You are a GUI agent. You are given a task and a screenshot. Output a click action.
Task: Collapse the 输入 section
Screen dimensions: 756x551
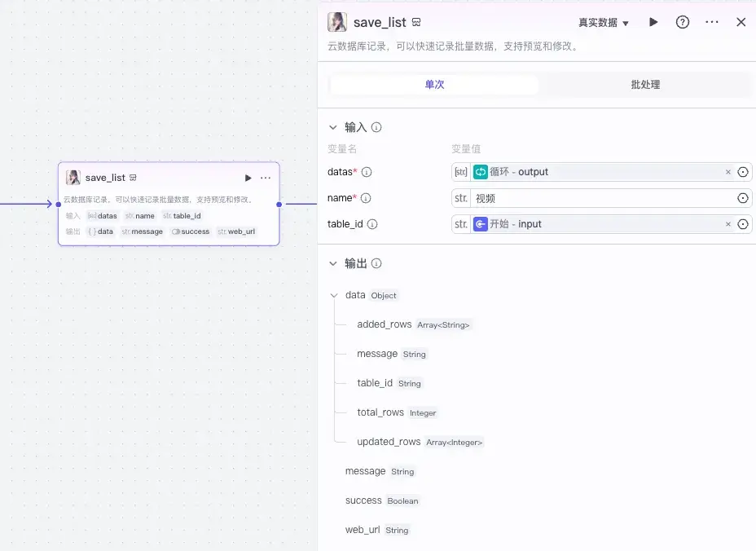tap(332, 128)
